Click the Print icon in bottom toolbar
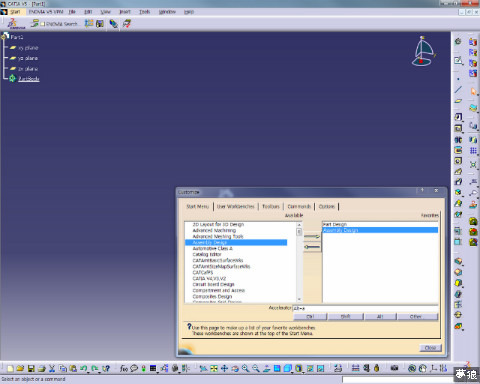Screen dimensions: 480x384 point(42,368)
